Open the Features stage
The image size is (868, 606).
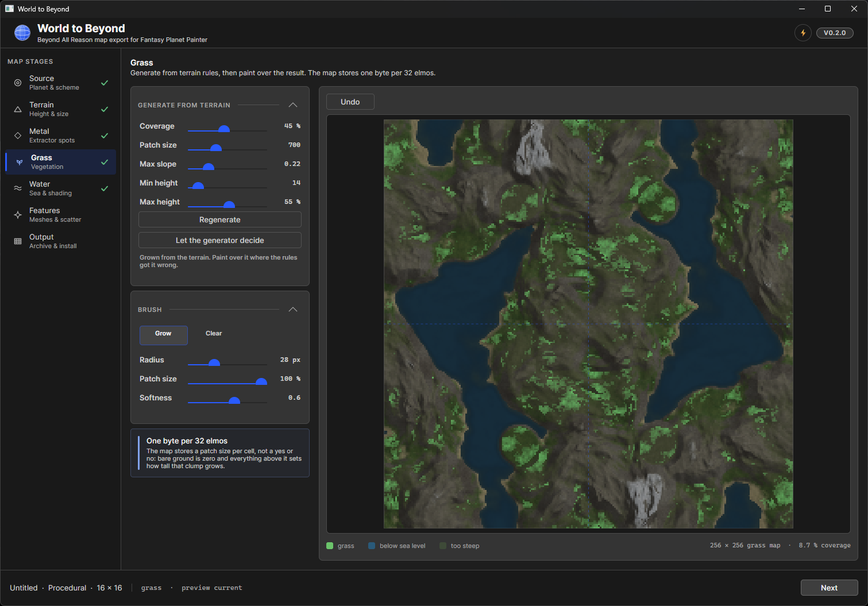[61, 215]
